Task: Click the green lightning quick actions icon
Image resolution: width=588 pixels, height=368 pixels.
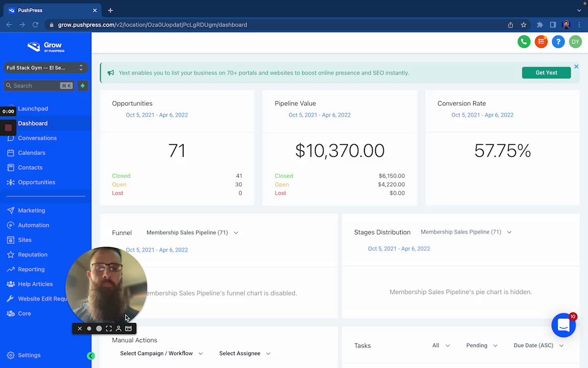Action: (83, 86)
